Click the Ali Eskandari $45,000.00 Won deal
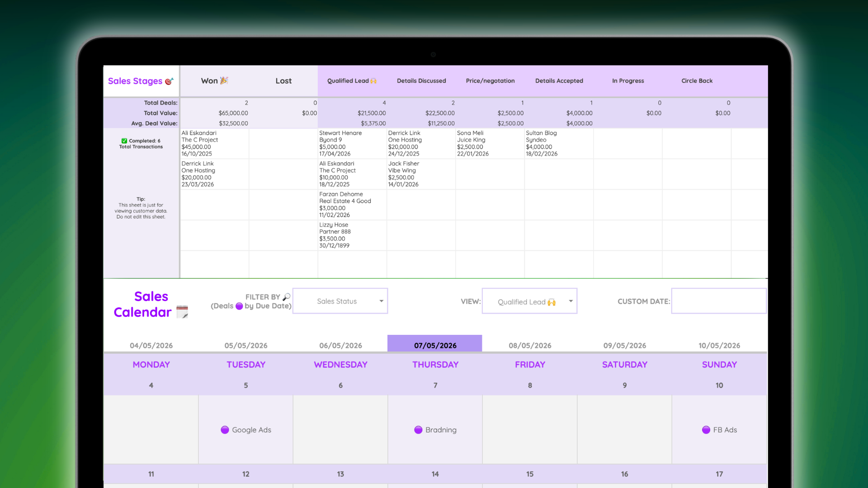 [215, 144]
